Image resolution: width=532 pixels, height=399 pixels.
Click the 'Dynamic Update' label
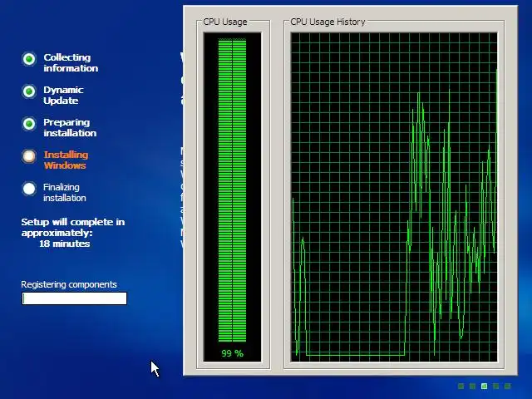click(x=63, y=96)
